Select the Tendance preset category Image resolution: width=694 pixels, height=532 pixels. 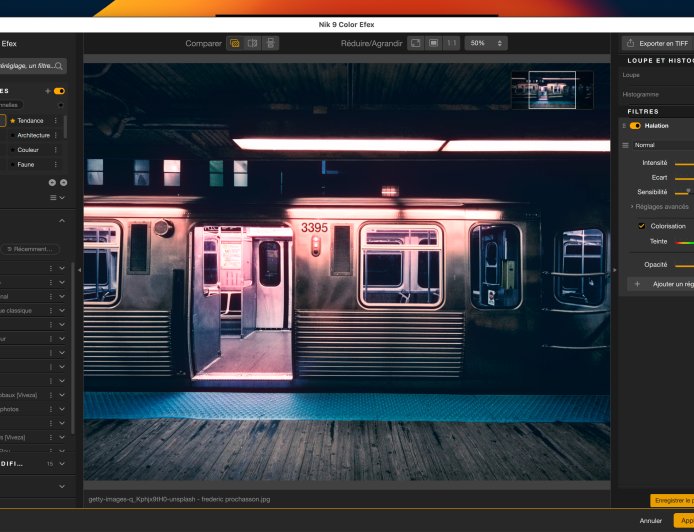[30, 120]
